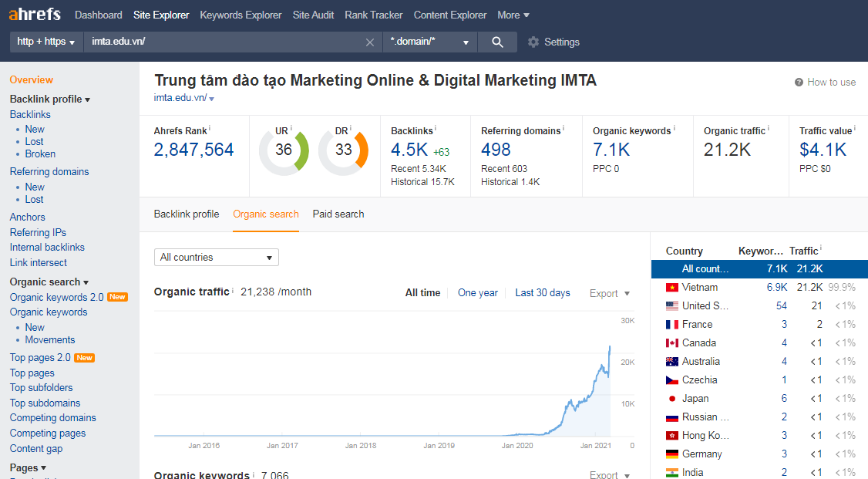Viewport: 868px width, 479px height.
Task: Click the Organic keywords value 7.1K
Action: [x=611, y=150]
